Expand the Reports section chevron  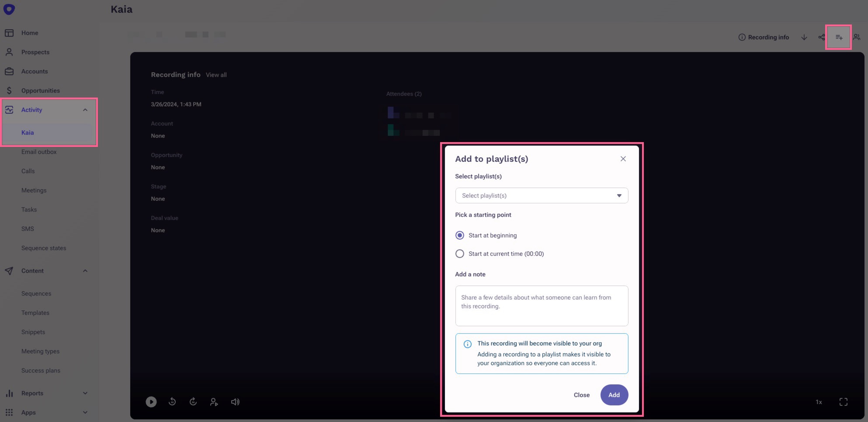coord(85,393)
